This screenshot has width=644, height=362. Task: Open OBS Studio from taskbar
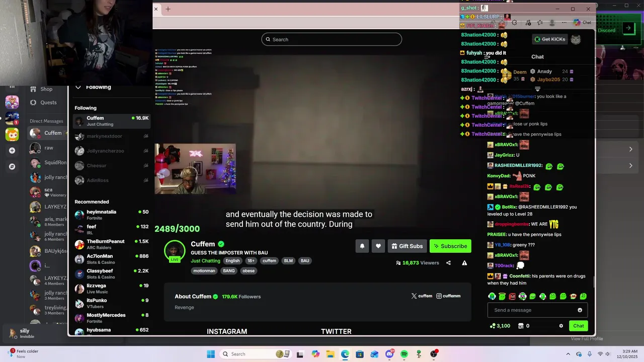click(434, 354)
